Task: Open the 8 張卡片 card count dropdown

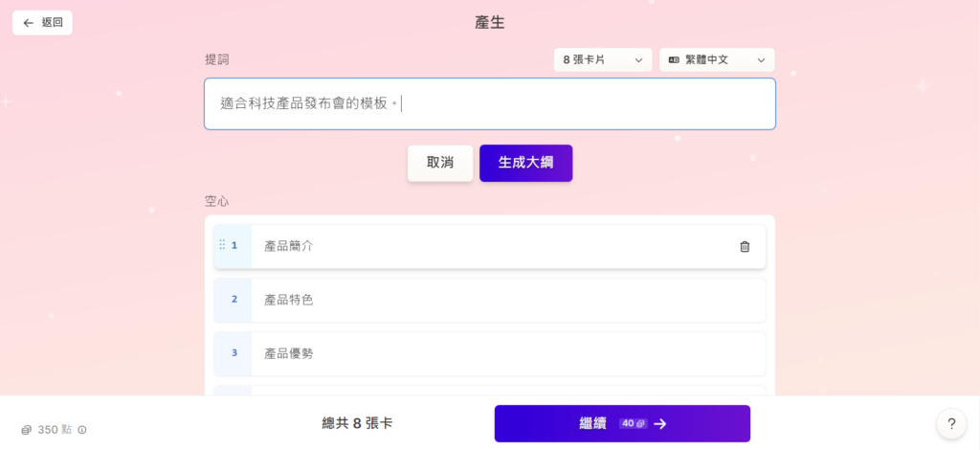Action: pos(603,60)
